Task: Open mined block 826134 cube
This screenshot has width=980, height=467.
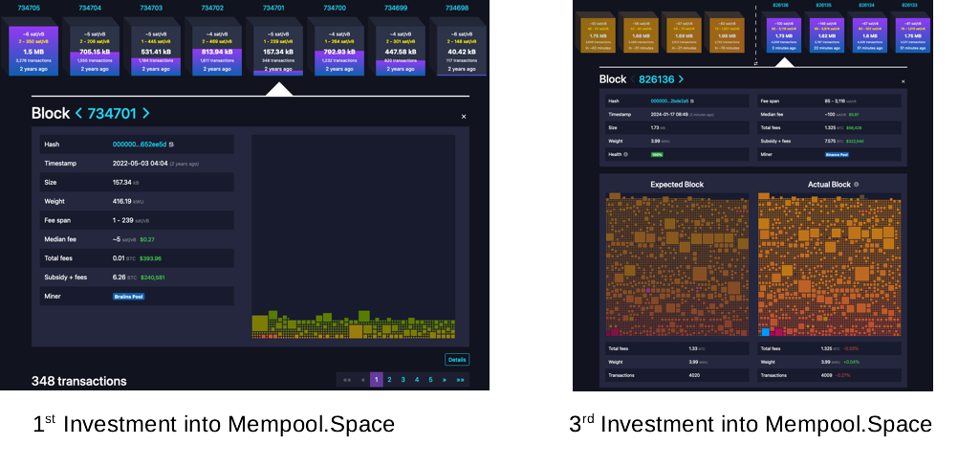Action: (869, 35)
